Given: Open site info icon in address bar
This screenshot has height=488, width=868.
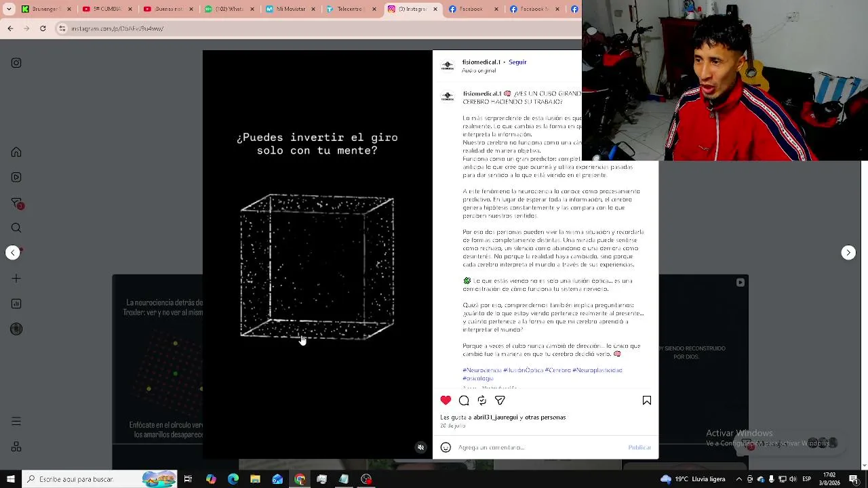Looking at the screenshot, I should [x=62, y=28].
